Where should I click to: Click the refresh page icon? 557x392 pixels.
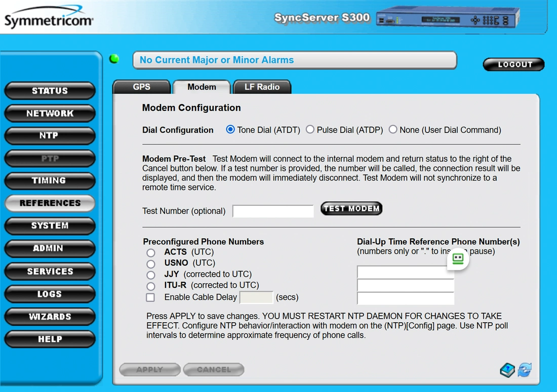pyautogui.click(x=525, y=370)
